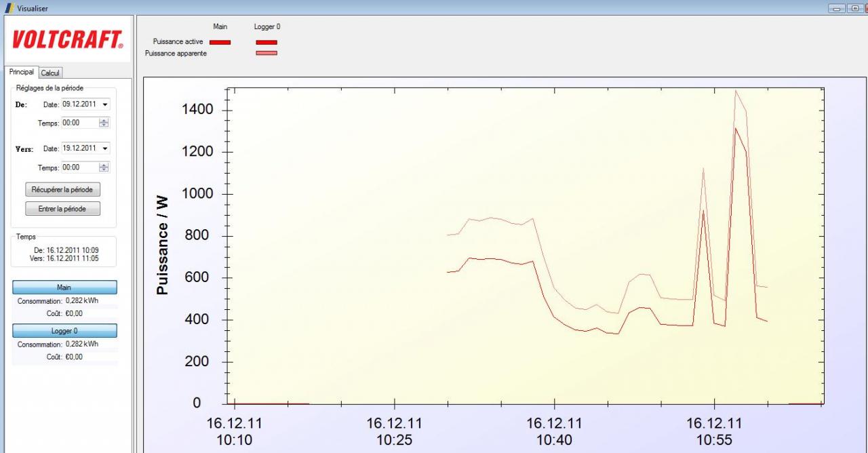Image resolution: width=868 pixels, height=453 pixels.
Task: Click Main Puissance active red swatch
Action: click(220, 42)
